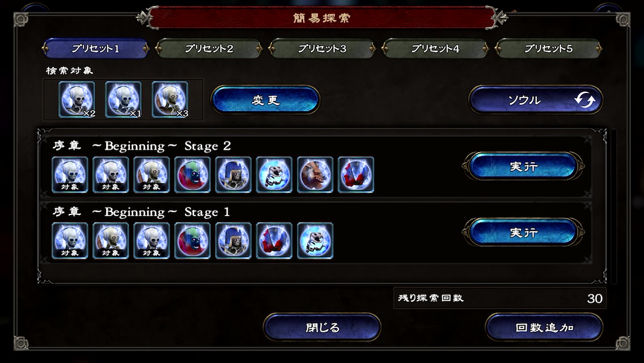Screen dimensions: 644x363
Task: Click the red bat soul icon in Stage 1
Action: point(274,241)
